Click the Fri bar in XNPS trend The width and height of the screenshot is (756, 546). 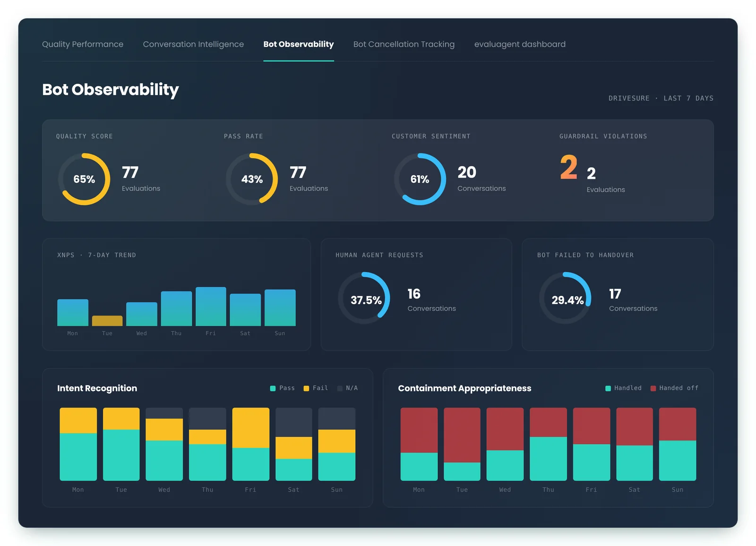pyautogui.click(x=211, y=307)
